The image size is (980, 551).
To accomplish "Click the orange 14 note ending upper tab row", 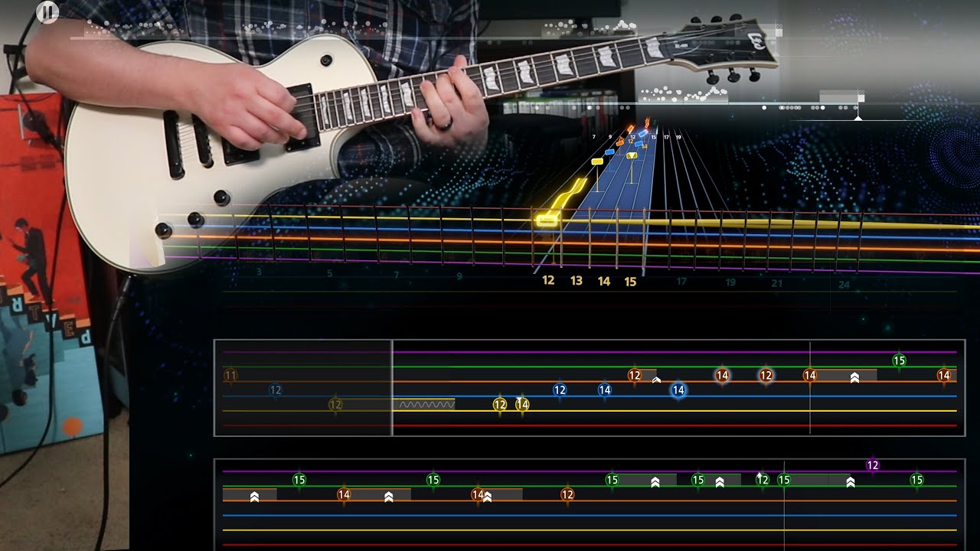I will pos(944,376).
